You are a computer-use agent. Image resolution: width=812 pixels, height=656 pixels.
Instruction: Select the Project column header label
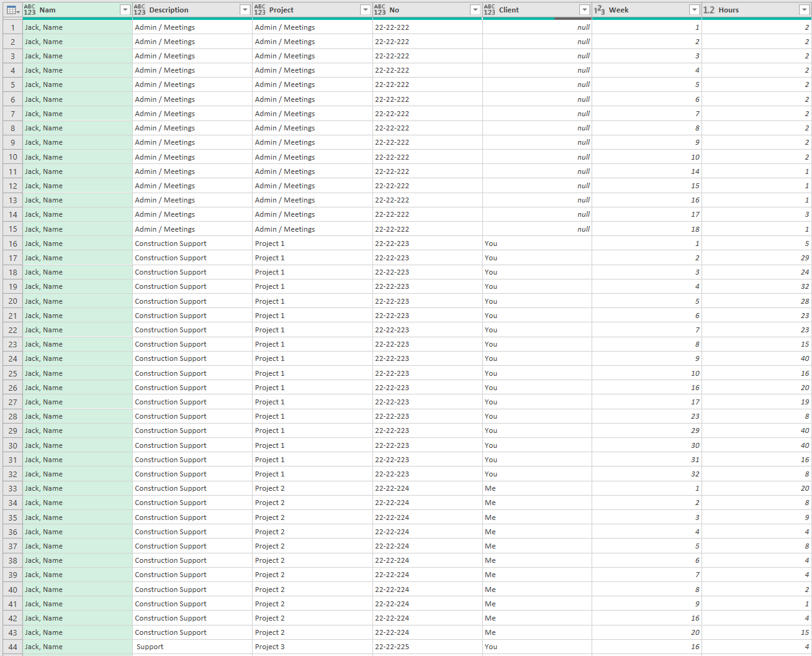click(281, 10)
